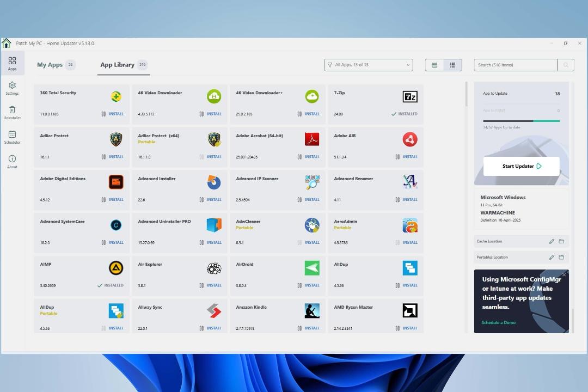
Task: Switch to grid view layout
Action: (452, 65)
